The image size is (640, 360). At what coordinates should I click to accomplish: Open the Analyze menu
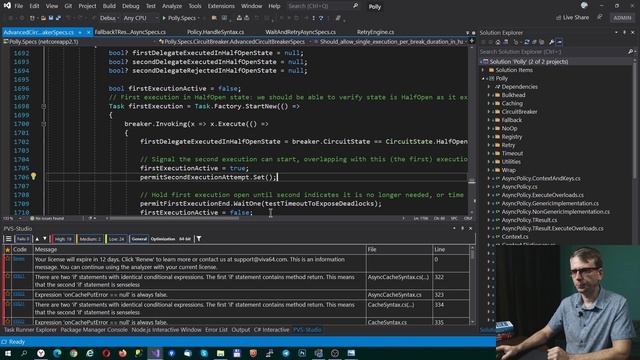[172, 6]
